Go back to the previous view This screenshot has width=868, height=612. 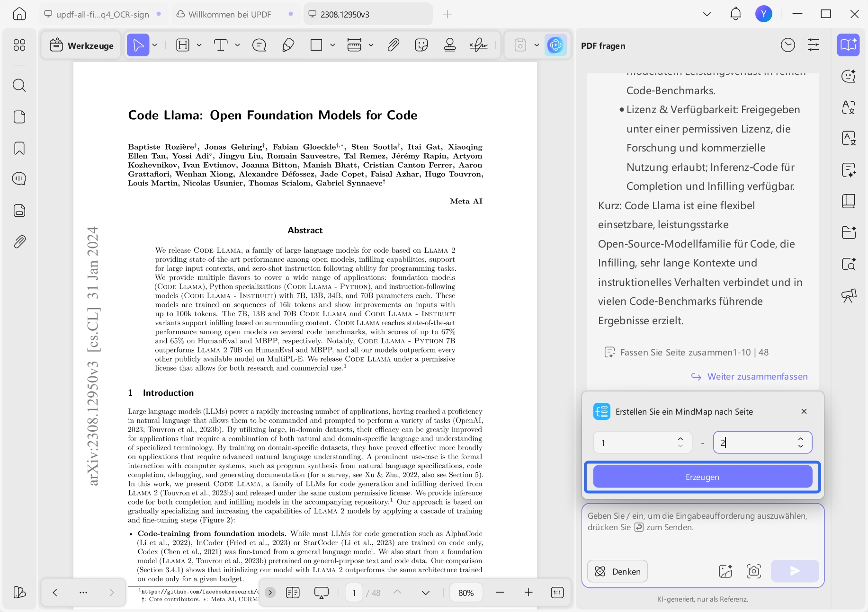[55, 593]
